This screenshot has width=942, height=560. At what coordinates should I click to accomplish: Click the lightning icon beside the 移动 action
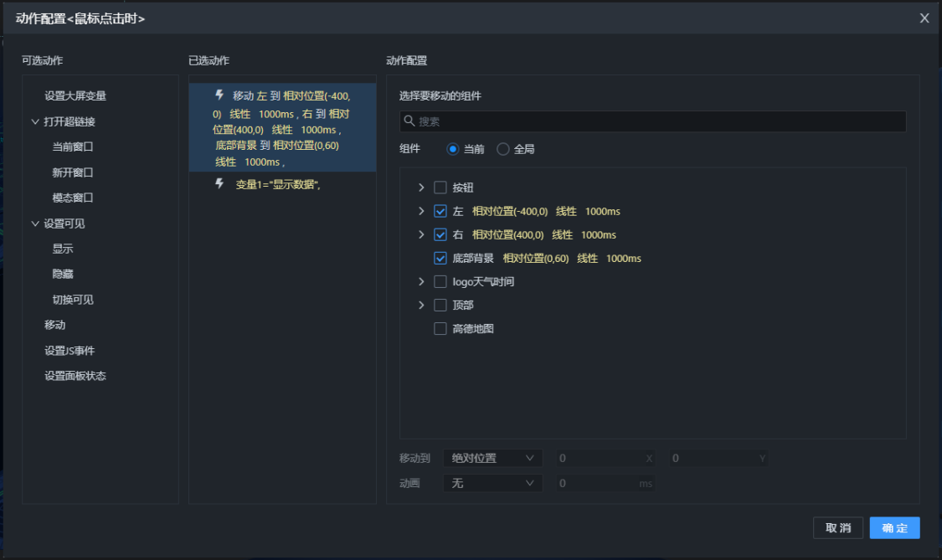(219, 95)
